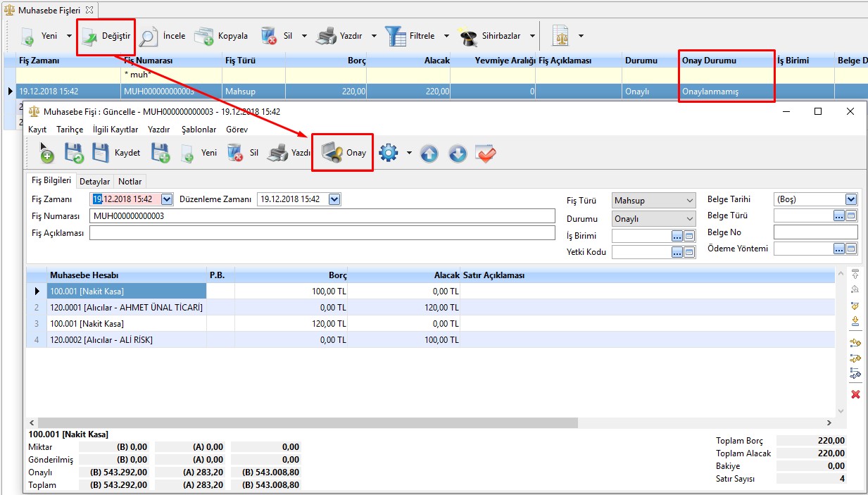This screenshot has height=495, width=868.
Task: Click the Kaydet save button
Action: (116, 153)
